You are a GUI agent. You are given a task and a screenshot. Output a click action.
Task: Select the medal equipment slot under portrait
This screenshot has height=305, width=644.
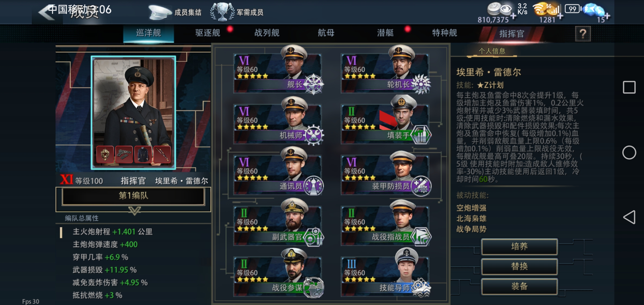(105, 154)
